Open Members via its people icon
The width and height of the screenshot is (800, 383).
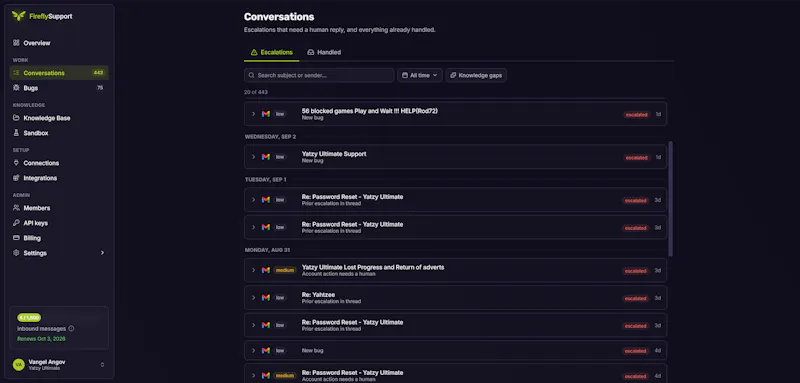tap(16, 208)
